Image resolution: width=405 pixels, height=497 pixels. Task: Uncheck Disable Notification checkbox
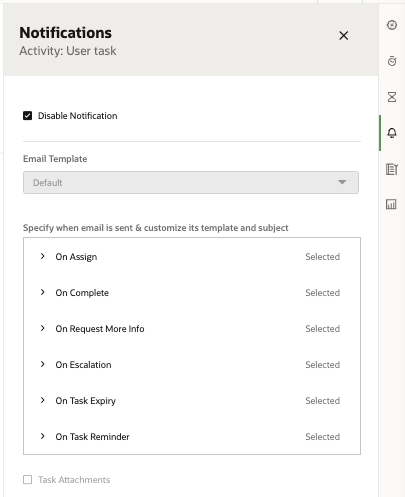27,116
